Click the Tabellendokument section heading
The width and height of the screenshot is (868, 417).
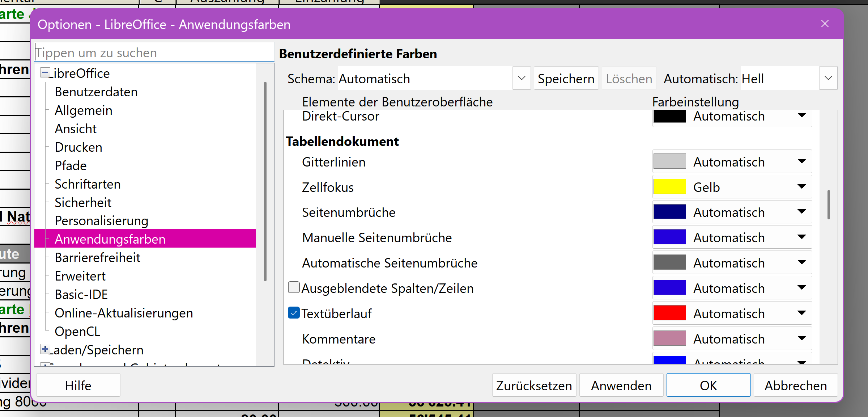coord(342,142)
